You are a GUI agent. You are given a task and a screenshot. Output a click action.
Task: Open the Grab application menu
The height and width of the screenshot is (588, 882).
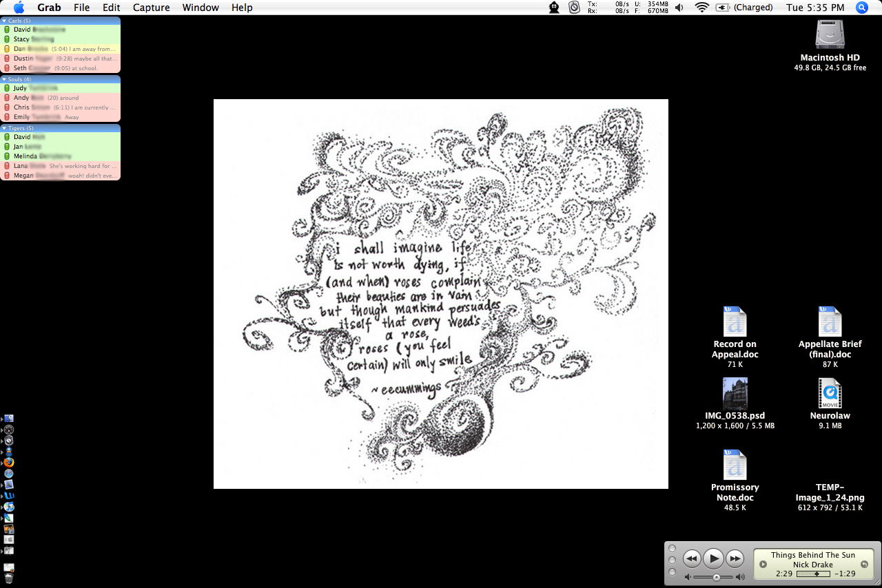[x=49, y=8]
